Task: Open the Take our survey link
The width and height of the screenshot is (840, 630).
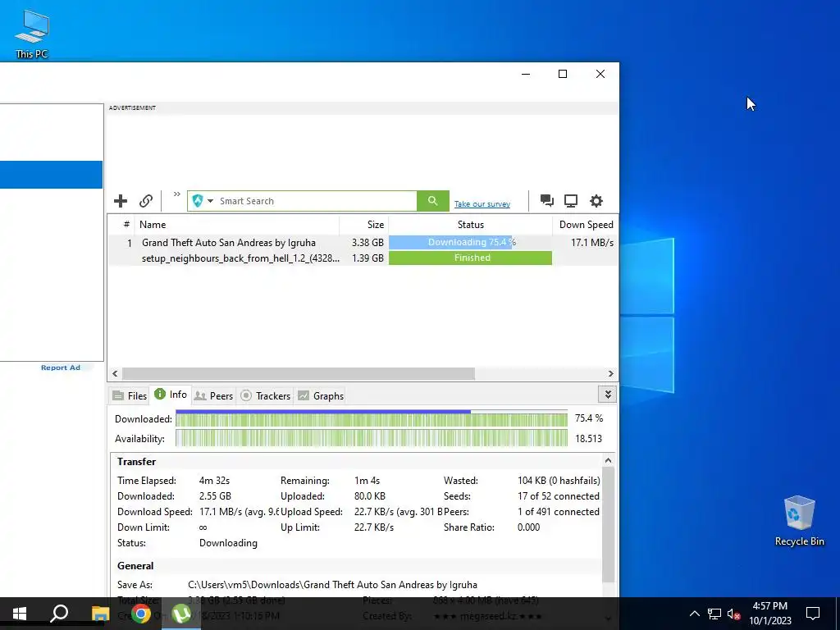Action: pos(482,204)
